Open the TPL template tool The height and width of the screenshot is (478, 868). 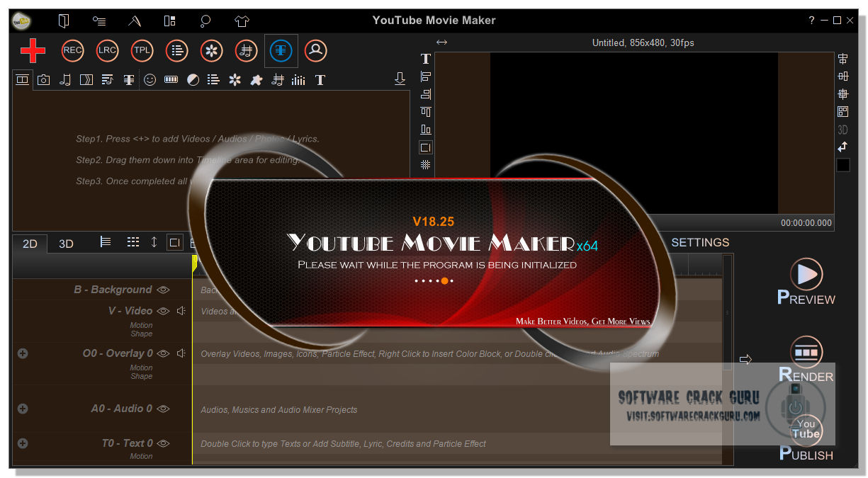(x=142, y=50)
